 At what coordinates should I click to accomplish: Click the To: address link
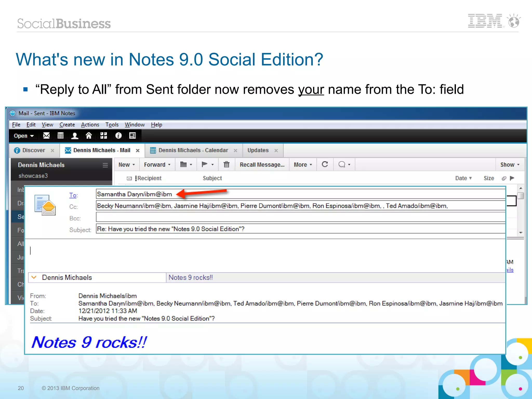(73, 195)
